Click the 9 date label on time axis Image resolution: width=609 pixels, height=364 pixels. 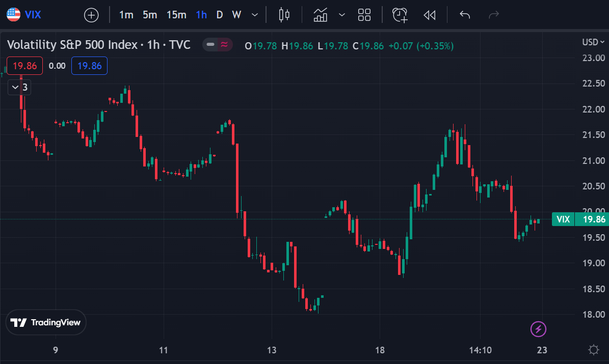click(56, 350)
